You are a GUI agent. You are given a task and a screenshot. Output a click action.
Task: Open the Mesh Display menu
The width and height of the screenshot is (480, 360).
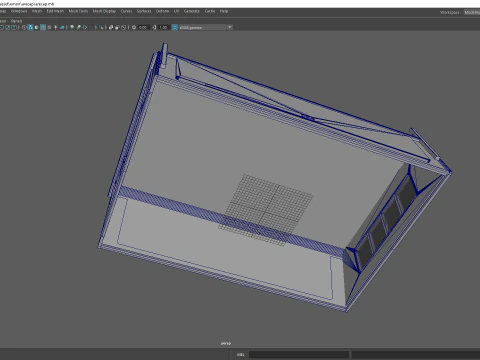click(x=104, y=11)
